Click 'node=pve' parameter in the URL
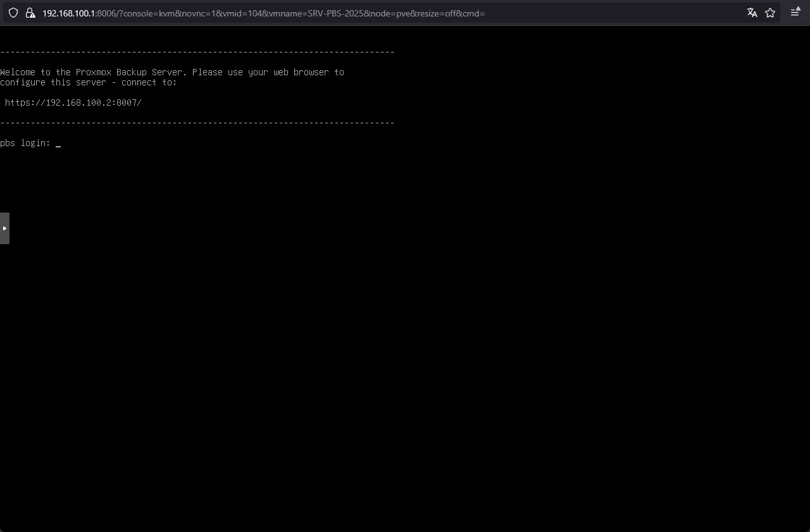Screen dimensions: 810x532 pos(389,13)
